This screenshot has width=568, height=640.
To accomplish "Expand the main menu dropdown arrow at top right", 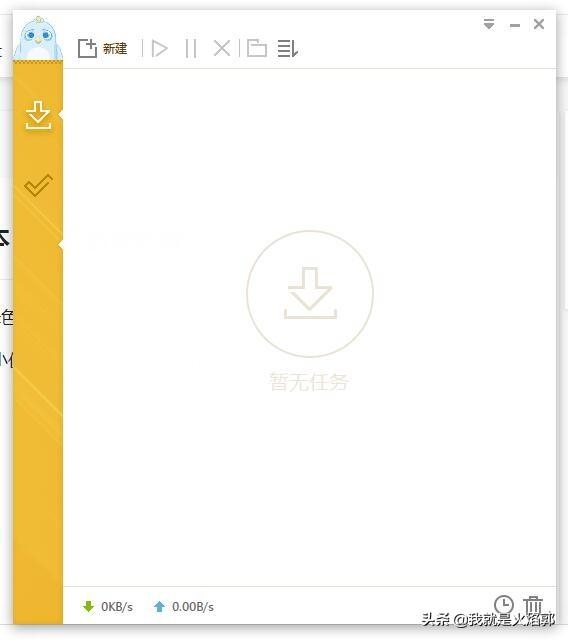I will point(489,24).
